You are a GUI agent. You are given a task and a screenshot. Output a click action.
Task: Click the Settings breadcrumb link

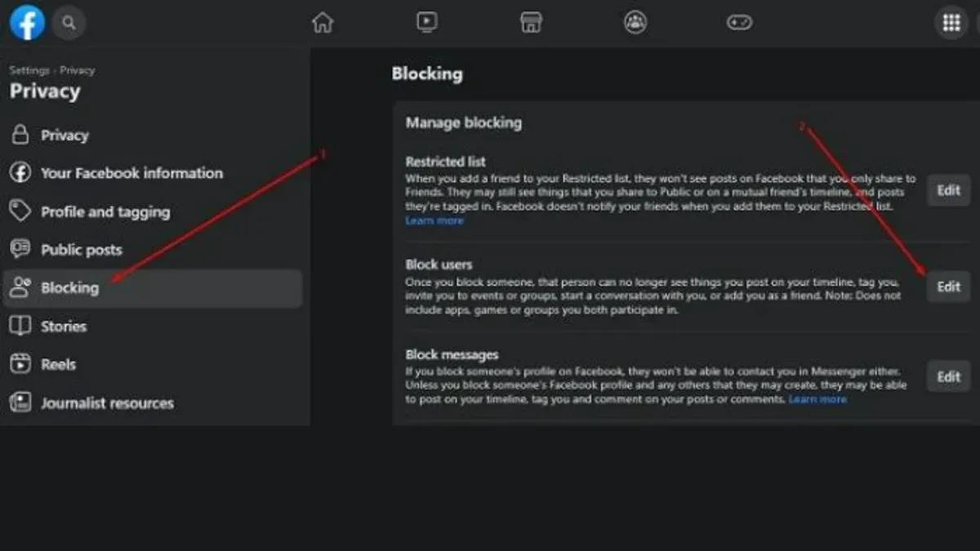click(29, 71)
